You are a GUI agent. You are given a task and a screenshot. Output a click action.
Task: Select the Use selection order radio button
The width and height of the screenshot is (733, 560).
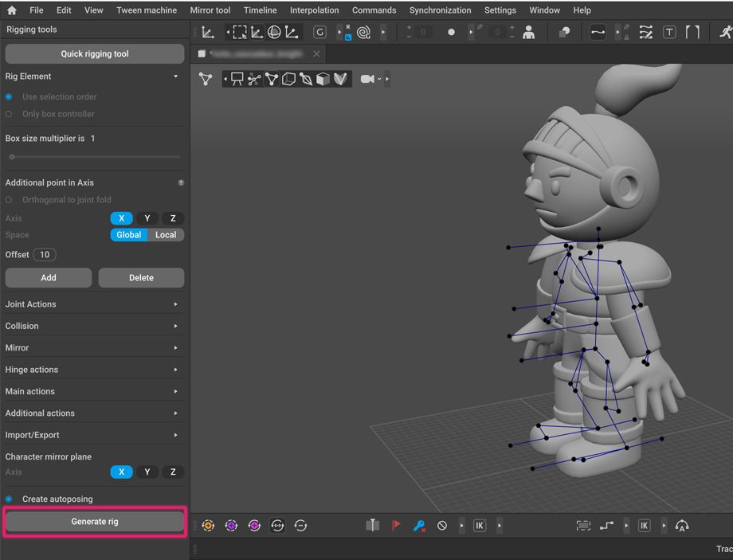click(8, 96)
